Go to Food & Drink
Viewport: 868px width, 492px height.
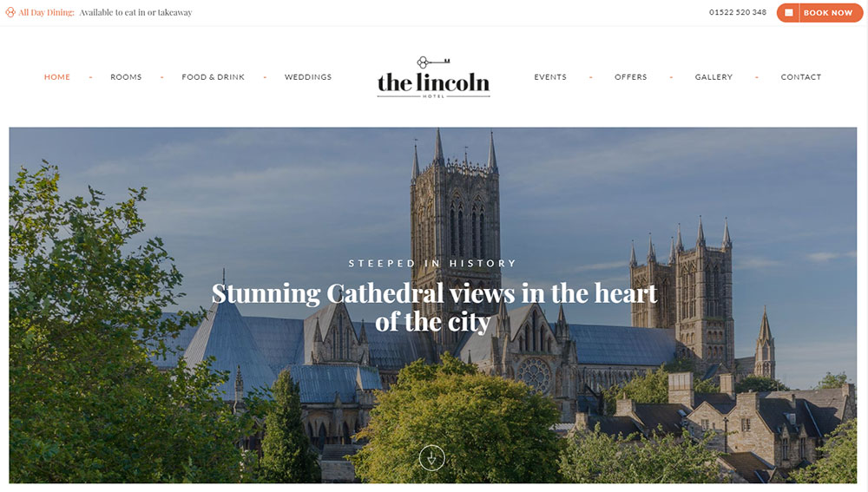pyautogui.click(x=214, y=77)
